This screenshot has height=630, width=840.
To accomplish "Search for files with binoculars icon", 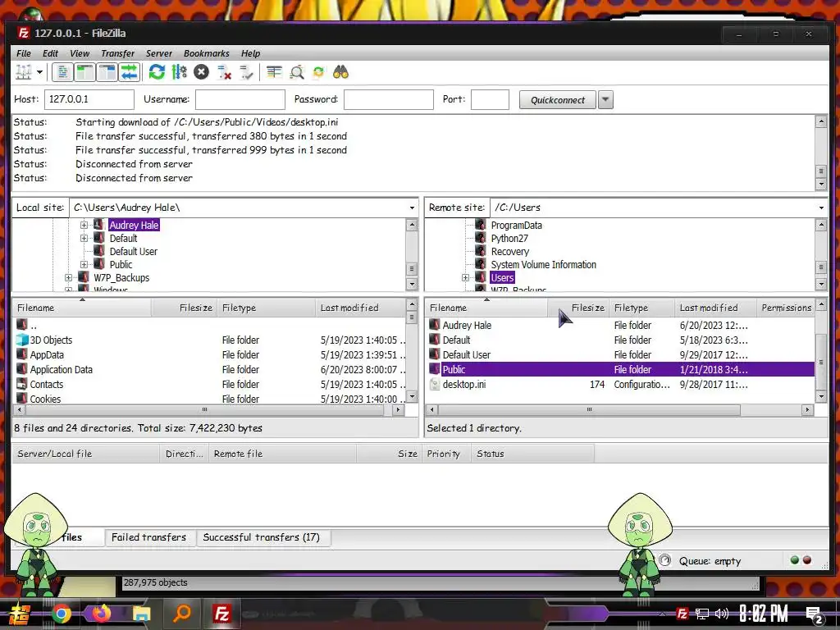I will pyautogui.click(x=340, y=72).
